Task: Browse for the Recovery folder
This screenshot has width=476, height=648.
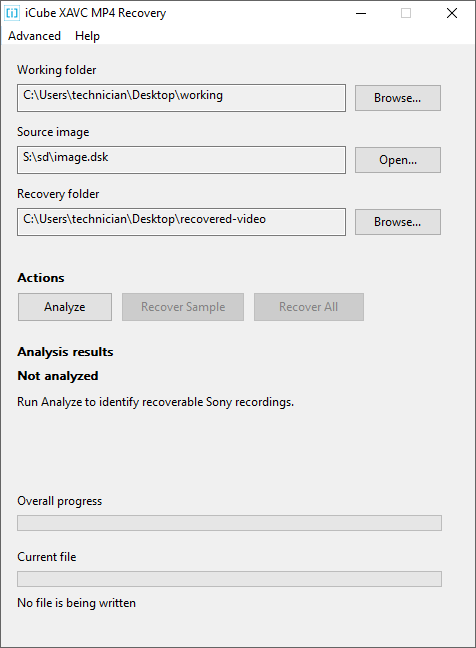Action: click(x=397, y=222)
